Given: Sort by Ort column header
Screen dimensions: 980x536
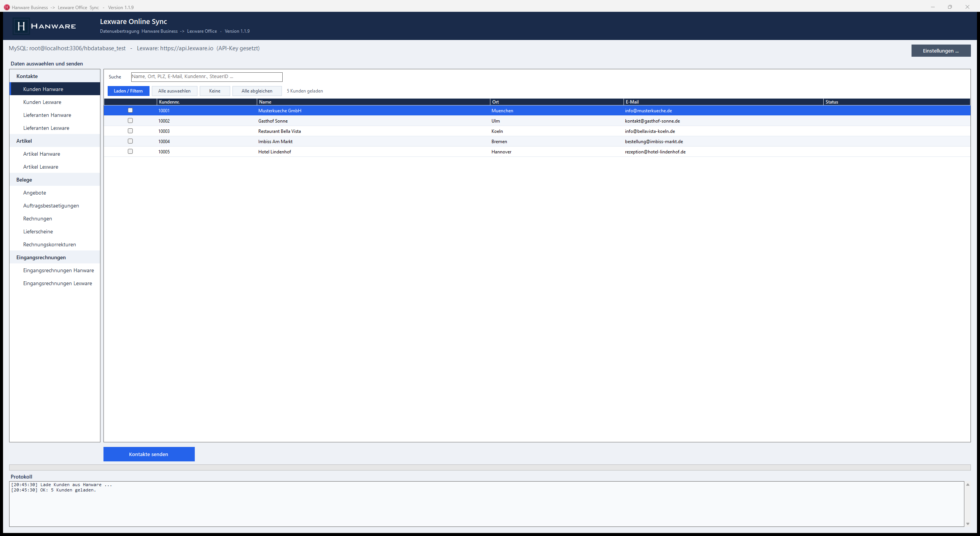Looking at the screenshot, I should coord(557,102).
